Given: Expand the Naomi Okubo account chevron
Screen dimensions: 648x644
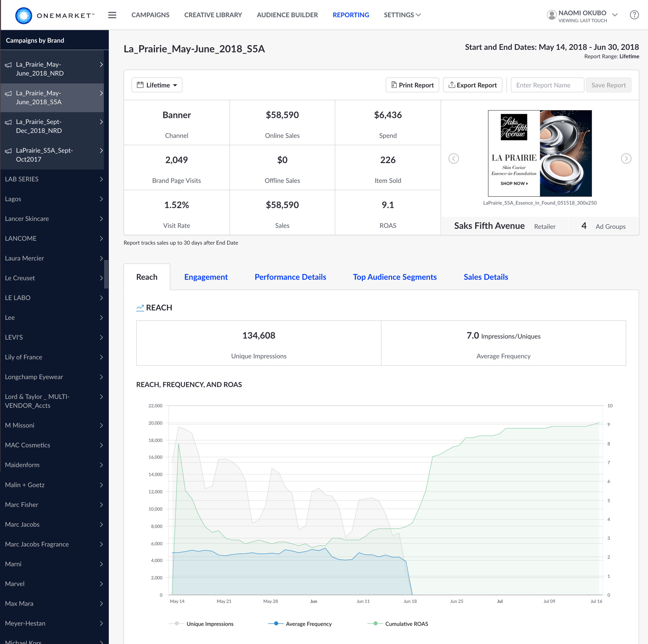Looking at the screenshot, I should (x=614, y=15).
